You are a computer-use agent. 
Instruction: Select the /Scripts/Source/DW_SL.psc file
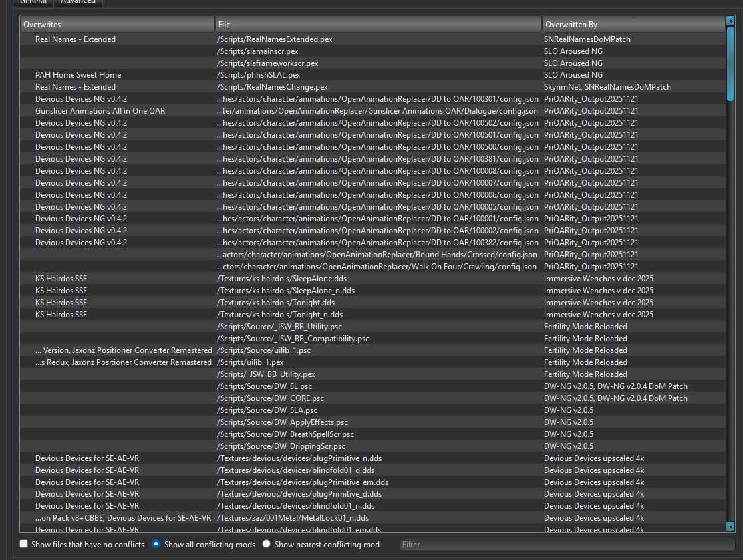265,386
